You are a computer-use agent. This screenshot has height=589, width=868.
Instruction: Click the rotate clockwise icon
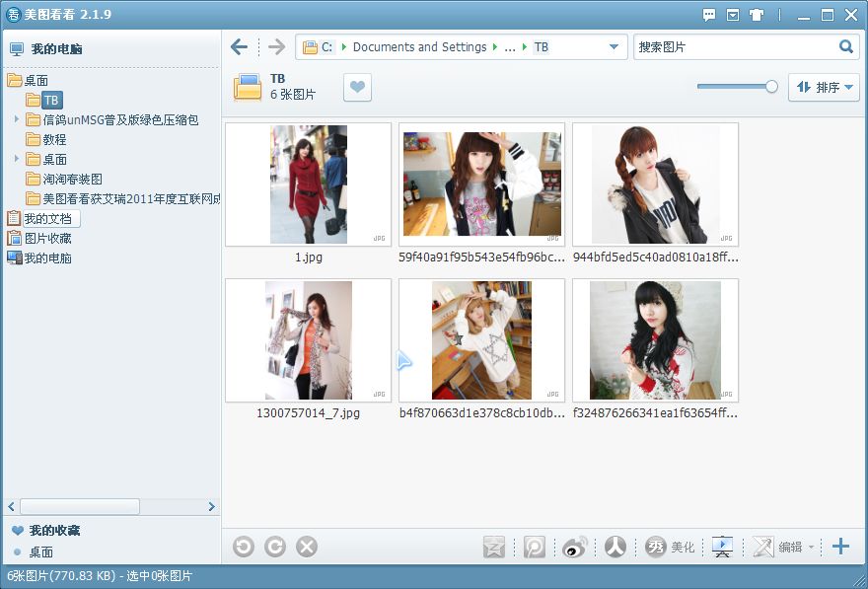tap(275, 547)
